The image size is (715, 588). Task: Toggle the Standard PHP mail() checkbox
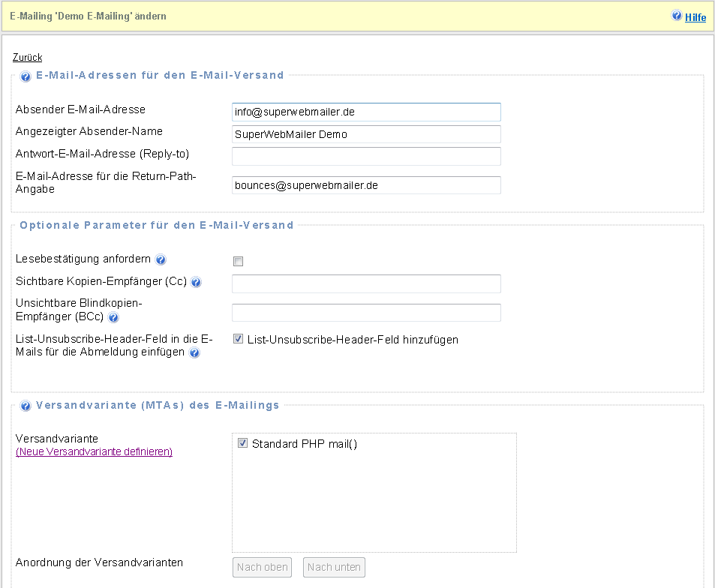pyautogui.click(x=242, y=443)
